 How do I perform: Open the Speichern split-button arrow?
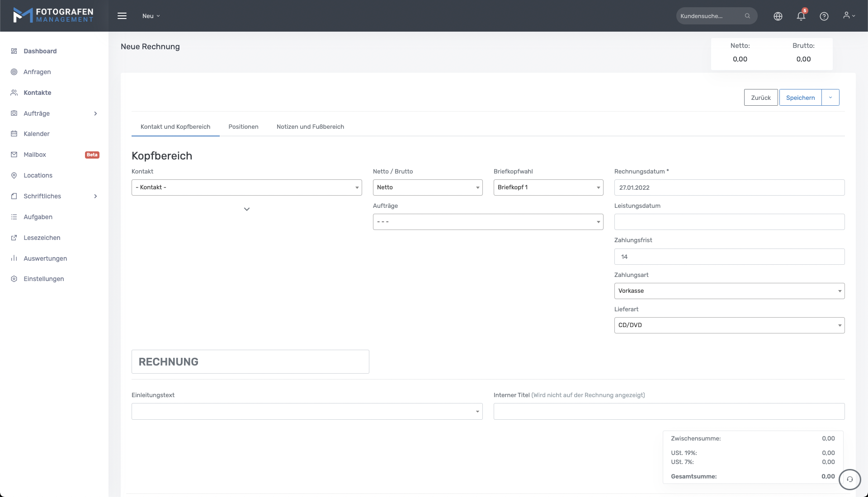[x=830, y=98]
